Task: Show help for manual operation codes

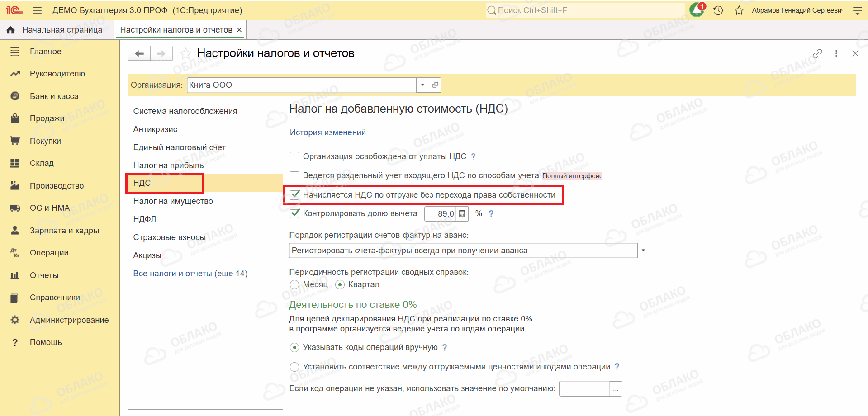Action: click(x=445, y=347)
